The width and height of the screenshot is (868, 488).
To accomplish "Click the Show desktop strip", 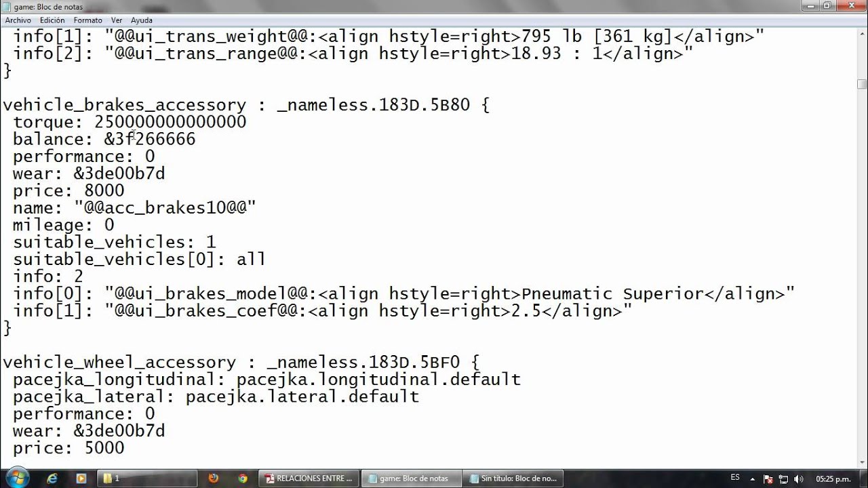I will (863, 479).
